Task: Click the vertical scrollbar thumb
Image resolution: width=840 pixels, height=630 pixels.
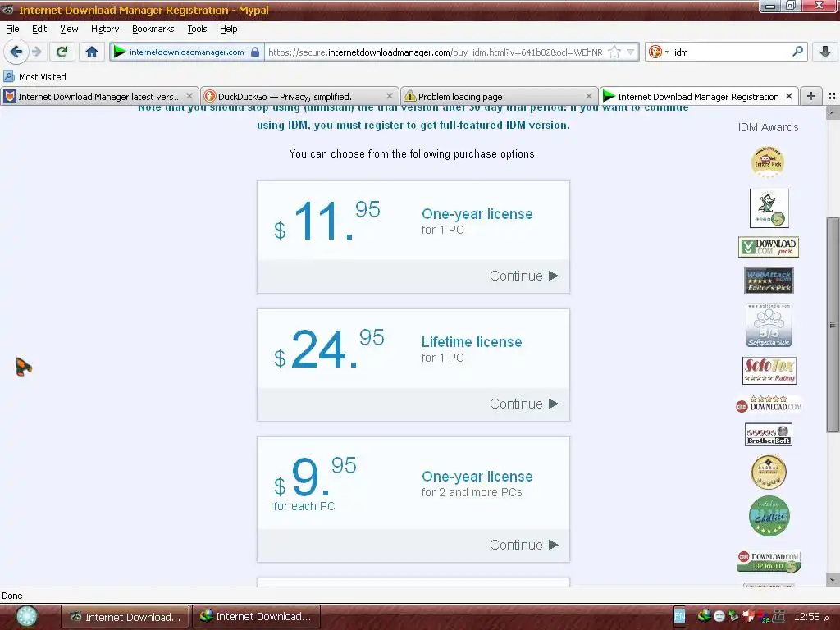Action: pyautogui.click(x=833, y=325)
